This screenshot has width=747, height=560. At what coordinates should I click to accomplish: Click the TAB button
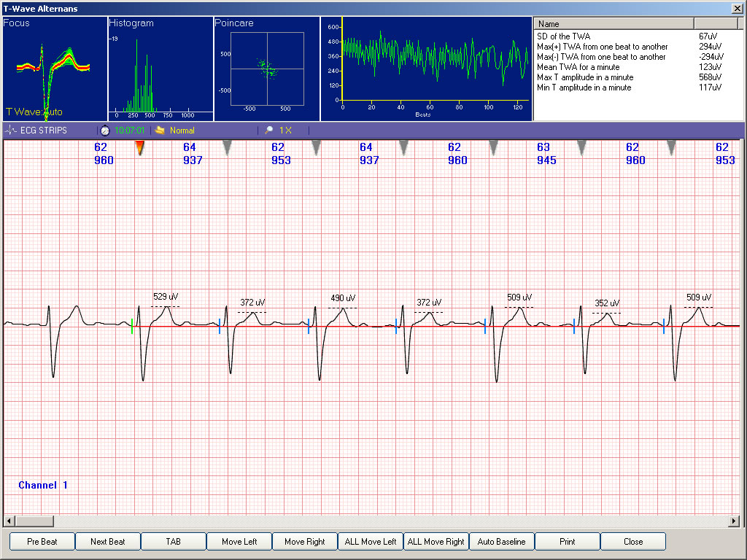click(173, 542)
